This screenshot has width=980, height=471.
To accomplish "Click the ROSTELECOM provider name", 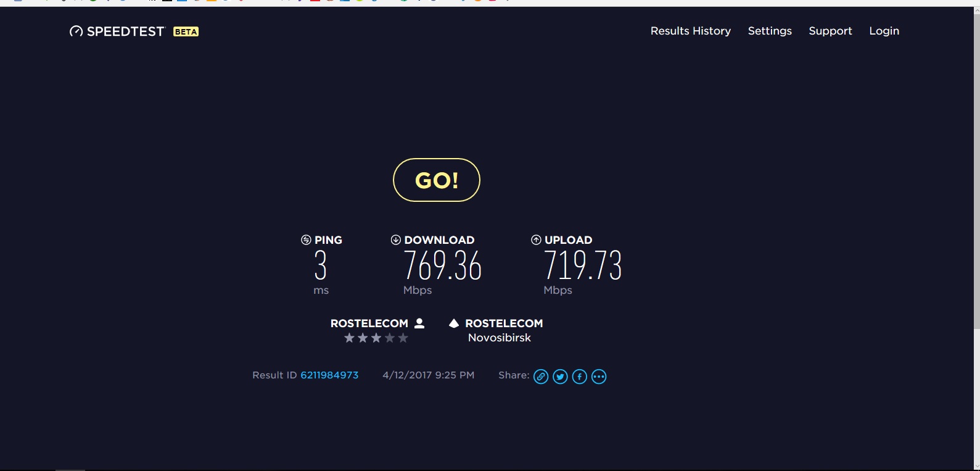I will [x=369, y=323].
